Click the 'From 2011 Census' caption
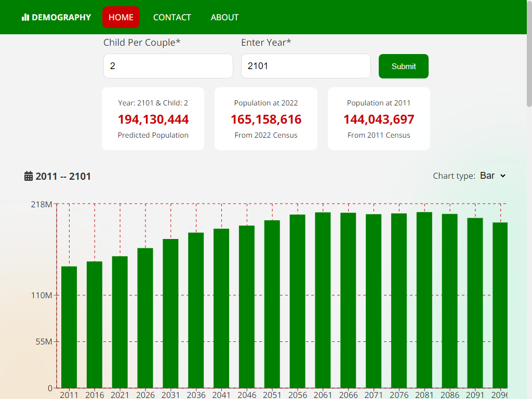 click(x=379, y=135)
